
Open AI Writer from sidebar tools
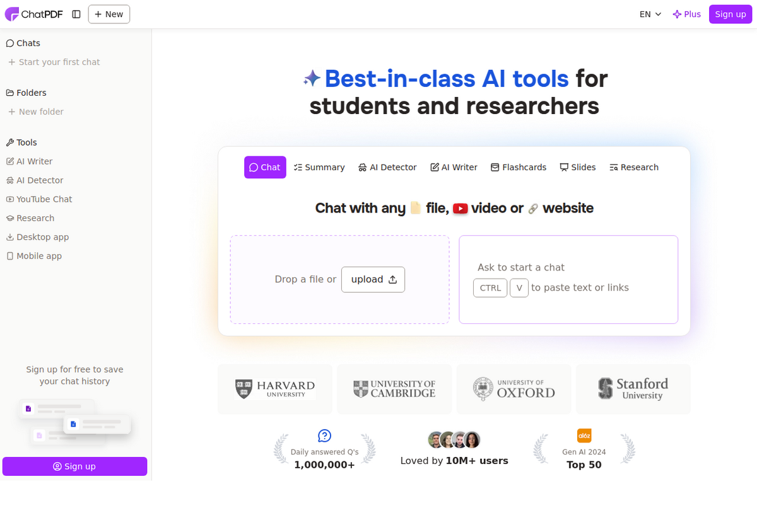pos(30,161)
